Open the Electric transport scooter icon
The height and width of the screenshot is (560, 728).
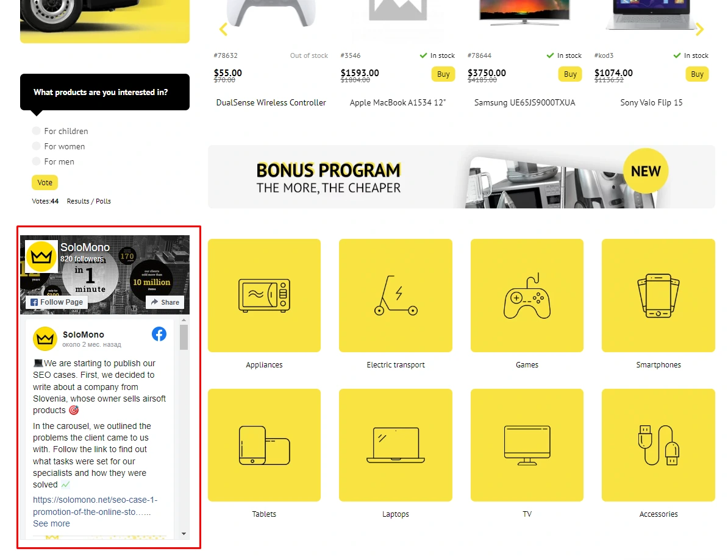(395, 296)
